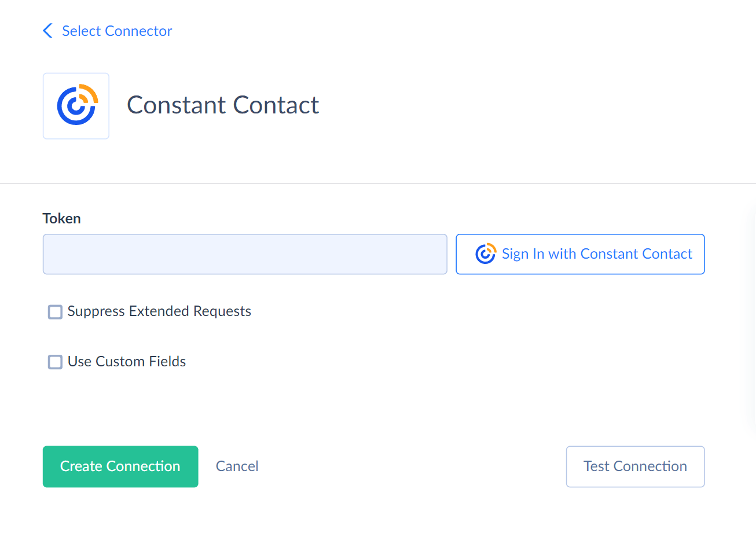
Task: Click the Constant Contact page heading
Action: [223, 105]
